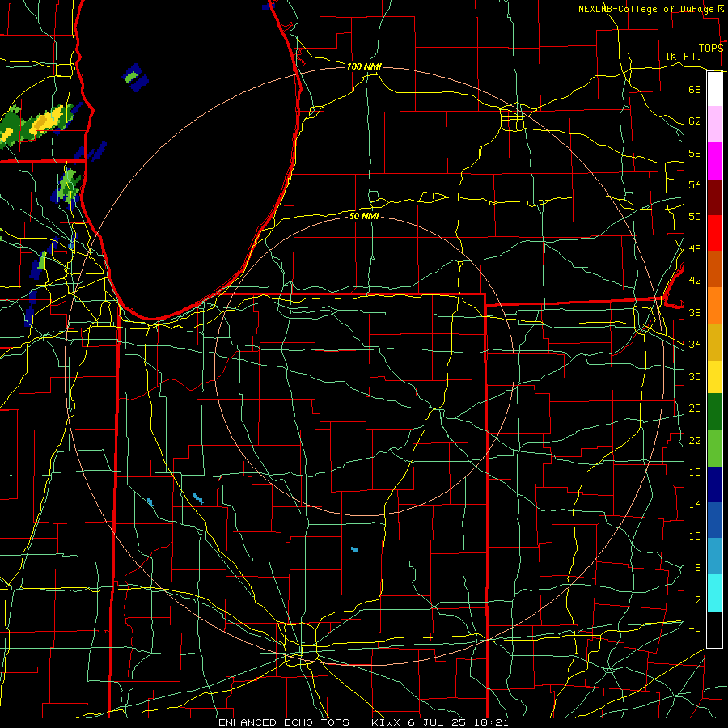Select the bright red legend band
This screenshot has width=728, height=728.
714,233
